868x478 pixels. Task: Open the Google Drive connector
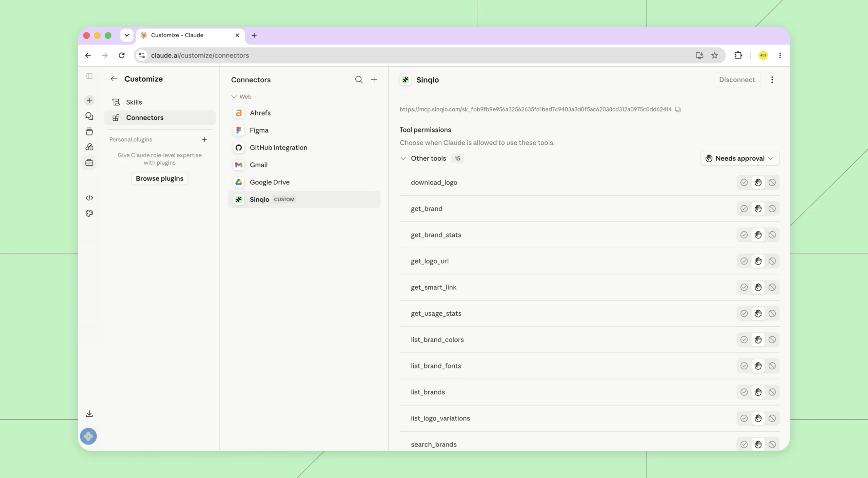click(x=304, y=182)
